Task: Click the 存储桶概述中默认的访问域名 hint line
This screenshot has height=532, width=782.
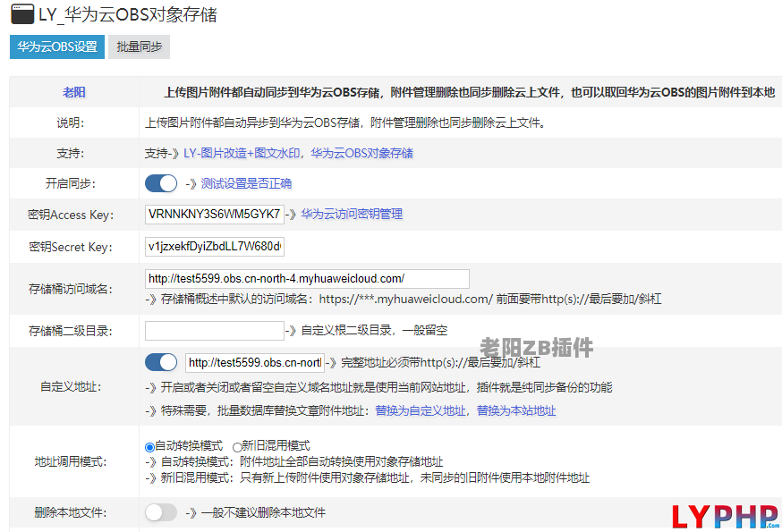Action: 403,300
